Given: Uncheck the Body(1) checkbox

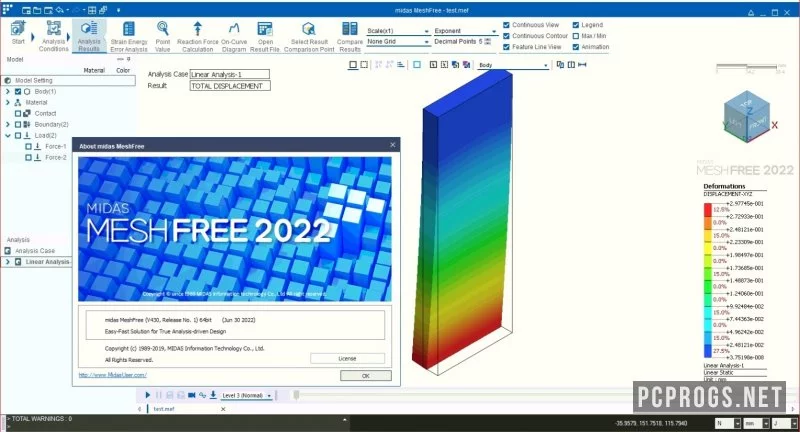Looking at the screenshot, I should coord(18,92).
